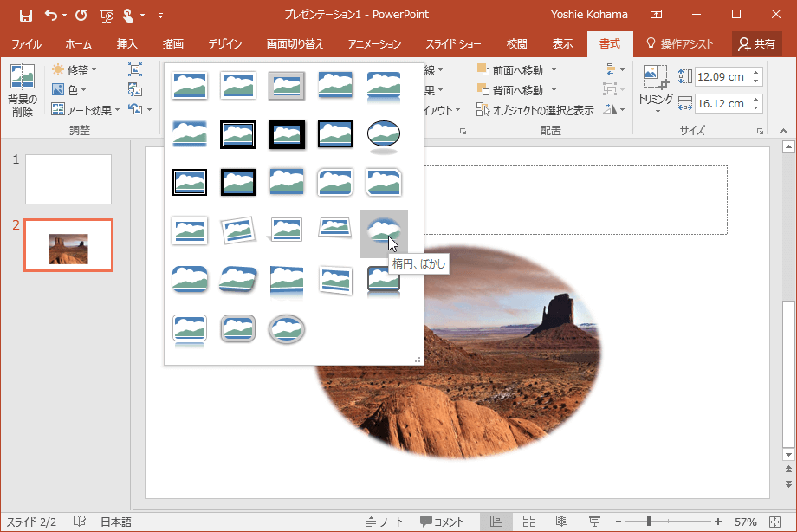Screen dimensions: 797x532
Task: Switch to the ホーム tab
Action: pyautogui.click(x=78, y=43)
